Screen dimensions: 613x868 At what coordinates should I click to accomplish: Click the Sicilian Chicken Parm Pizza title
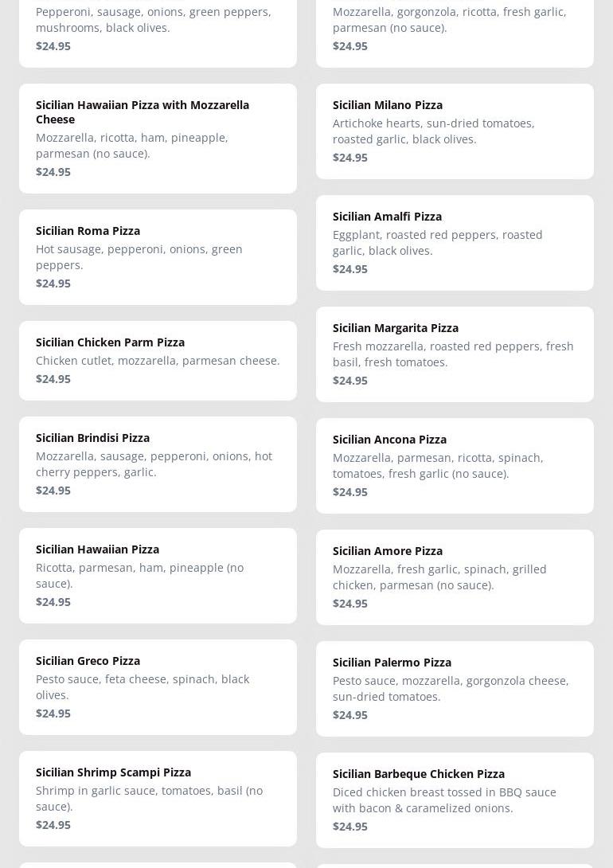[110, 342]
